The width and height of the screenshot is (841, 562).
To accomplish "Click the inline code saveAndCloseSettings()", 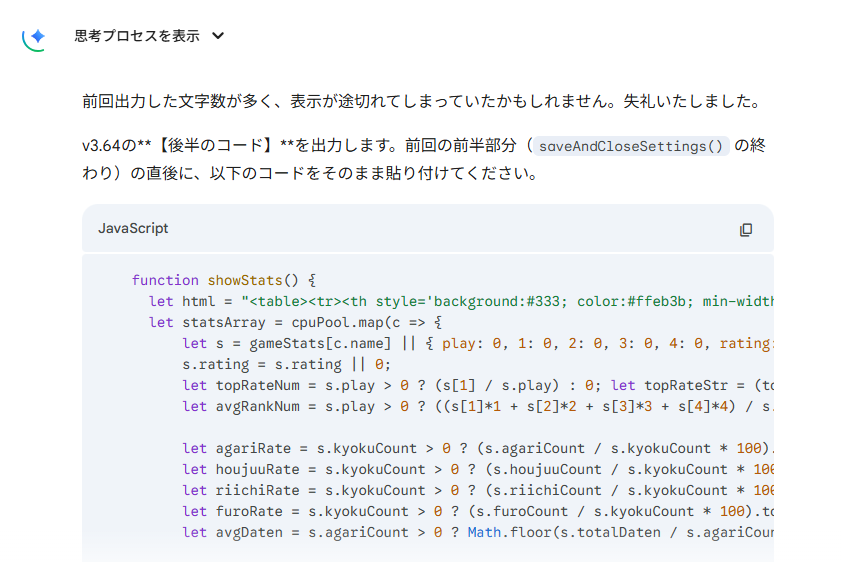I will (x=631, y=146).
